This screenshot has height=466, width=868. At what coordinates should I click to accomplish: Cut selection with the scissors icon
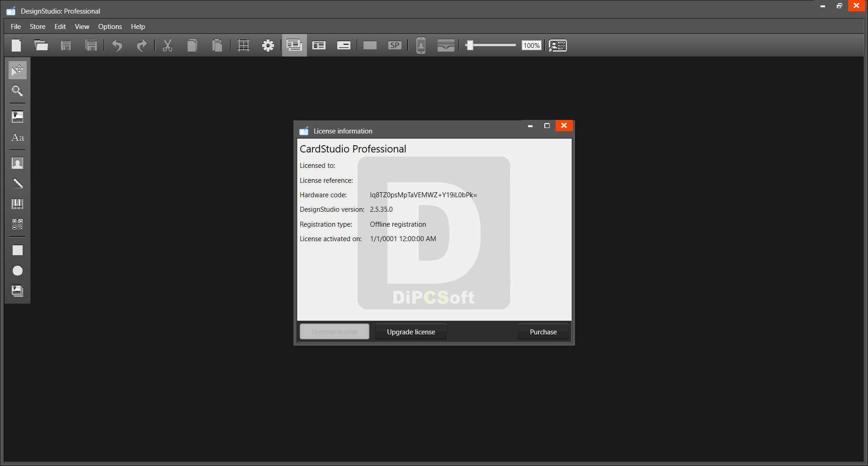tap(168, 45)
